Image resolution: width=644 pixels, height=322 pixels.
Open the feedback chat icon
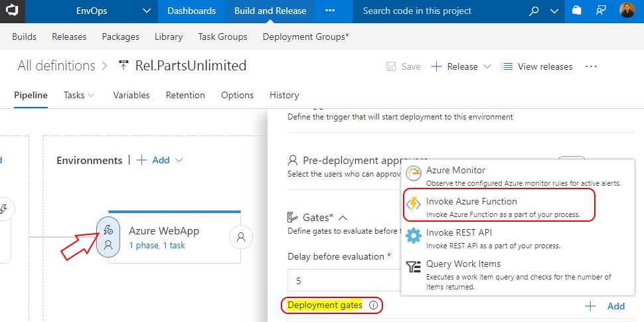[x=601, y=11]
